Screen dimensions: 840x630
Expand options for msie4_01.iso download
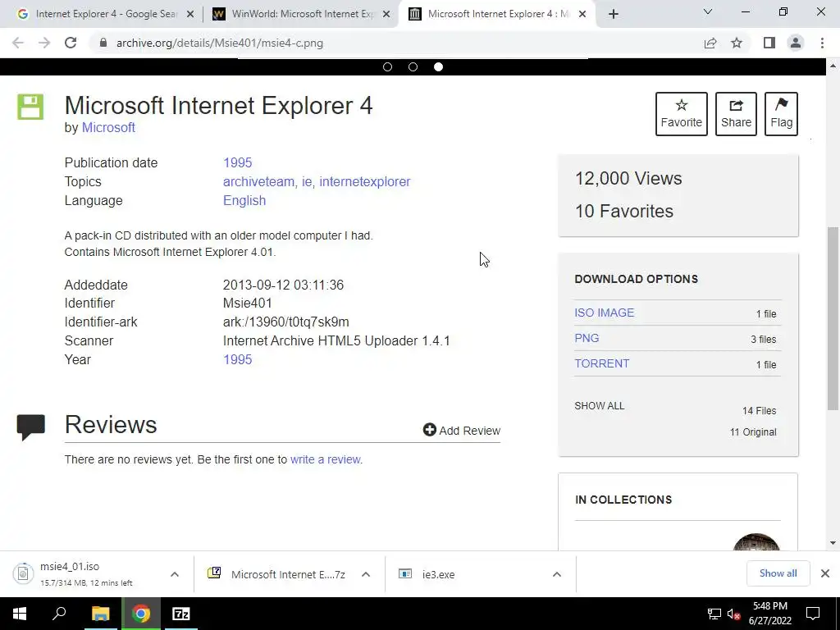(x=175, y=574)
